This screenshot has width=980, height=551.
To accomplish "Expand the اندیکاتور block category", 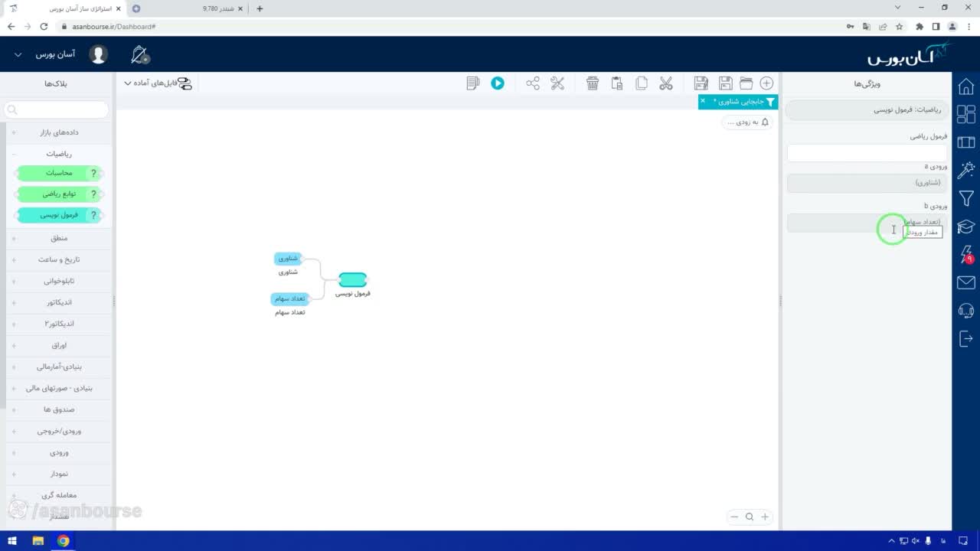I will [60, 302].
